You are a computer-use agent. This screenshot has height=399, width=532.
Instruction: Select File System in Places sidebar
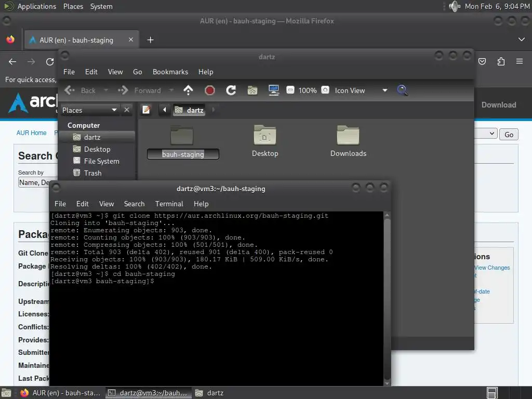[97, 161]
